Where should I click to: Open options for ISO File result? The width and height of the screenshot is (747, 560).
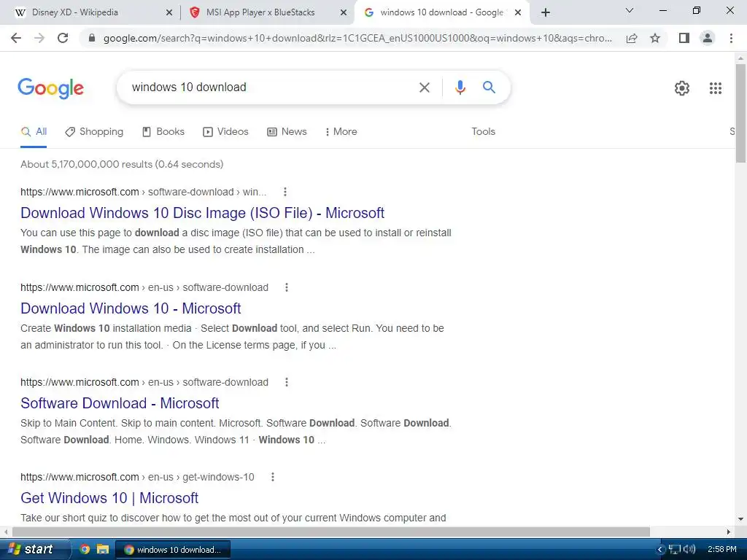coord(285,192)
